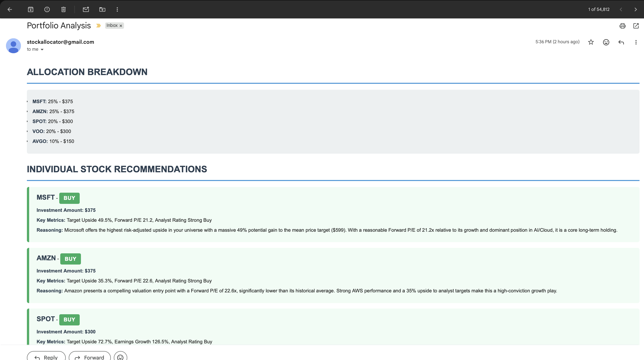Mark the email as unread
The image size is (644, 360).
(86, 9)
